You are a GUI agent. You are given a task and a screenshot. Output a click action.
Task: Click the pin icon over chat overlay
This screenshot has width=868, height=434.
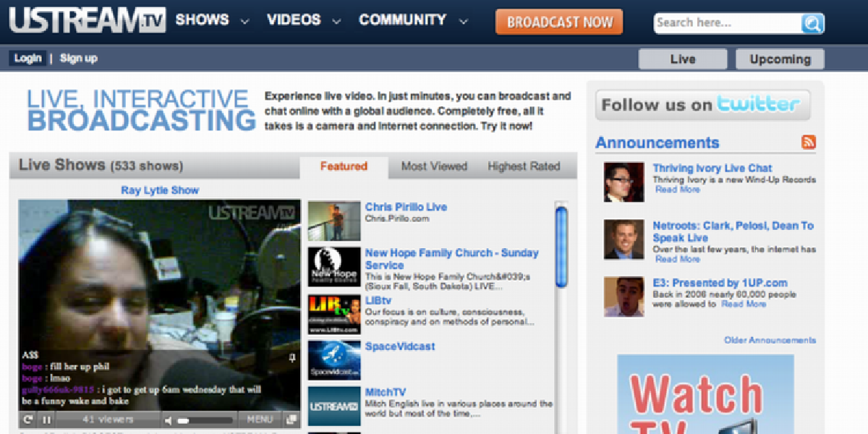[x=293, y=357]
